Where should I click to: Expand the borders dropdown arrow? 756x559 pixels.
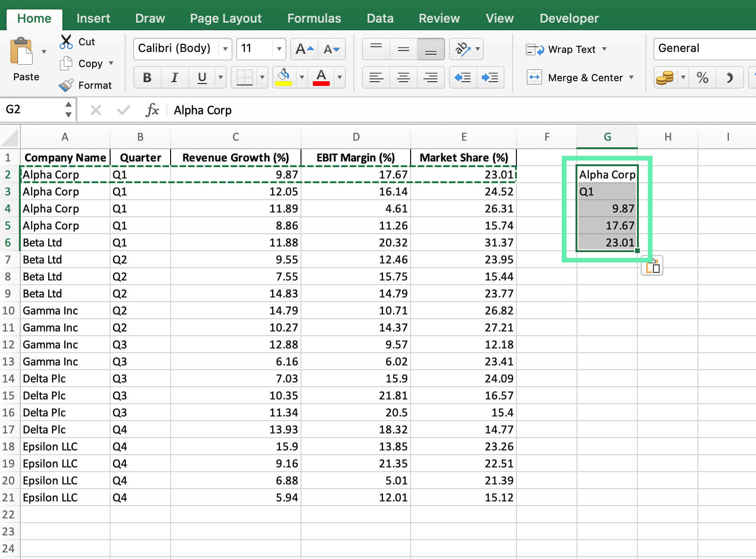coord(263,77)
